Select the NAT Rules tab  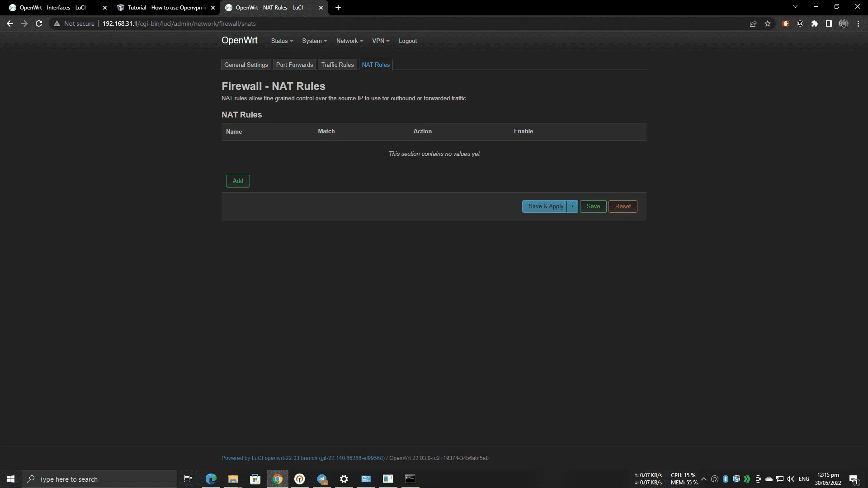pyautogui.click(x=376, y=65)
